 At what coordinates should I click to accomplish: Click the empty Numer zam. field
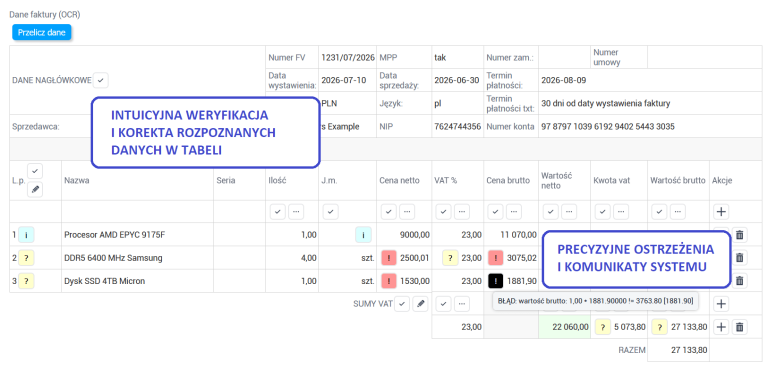point(564,57)
